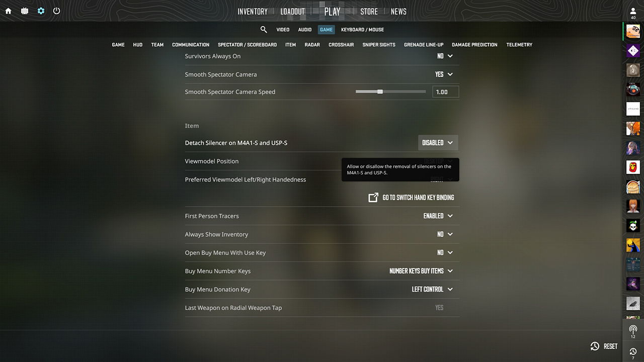This screenshot has width=644, height=362.
Task: Change Always Show Inventory NO setting
Action: click(x=445, y=234)
